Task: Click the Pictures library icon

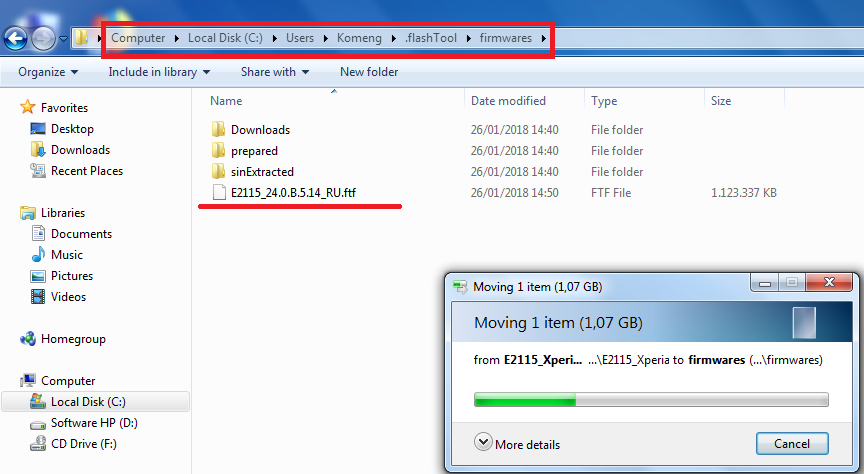Action: pyautogui.click(x=38, y=276)
